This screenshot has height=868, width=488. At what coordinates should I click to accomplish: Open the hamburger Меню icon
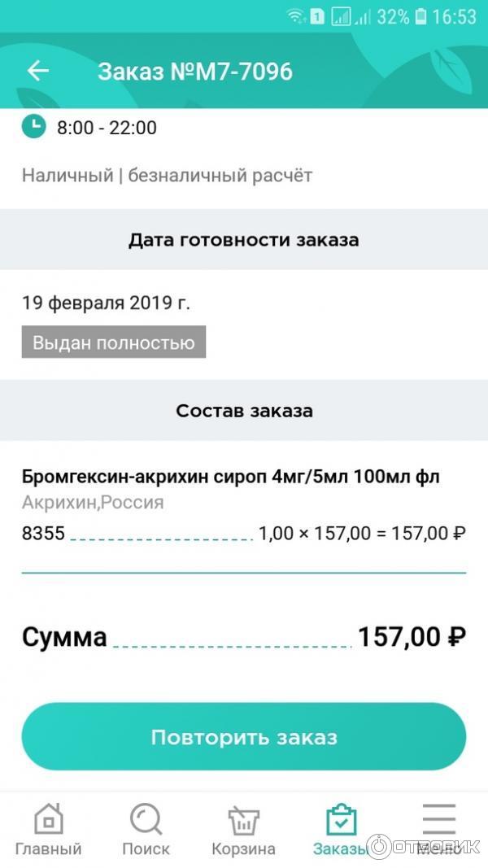pyautogui.click(x=439, y=819)
